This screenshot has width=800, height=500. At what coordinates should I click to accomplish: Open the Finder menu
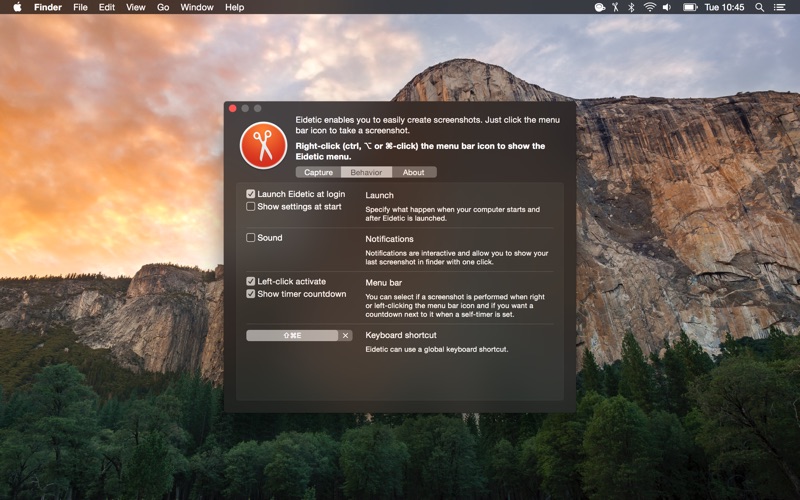(48, 7)
